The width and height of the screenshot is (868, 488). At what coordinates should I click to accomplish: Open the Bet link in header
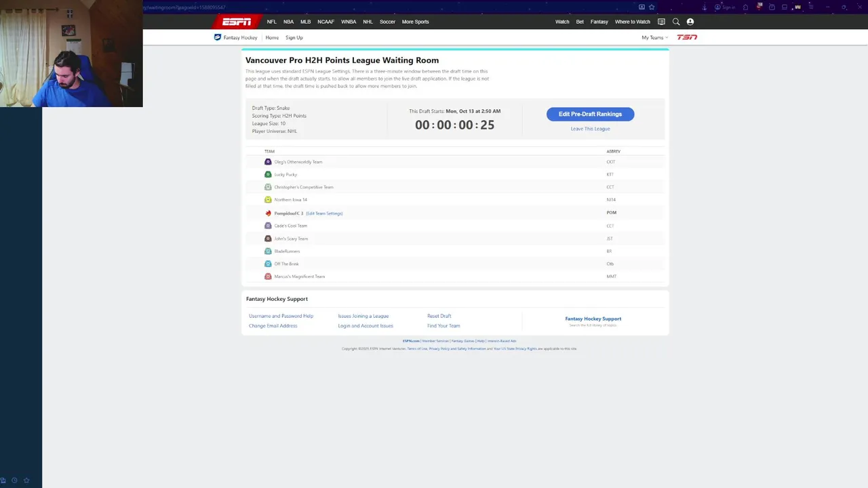[580, 22]
